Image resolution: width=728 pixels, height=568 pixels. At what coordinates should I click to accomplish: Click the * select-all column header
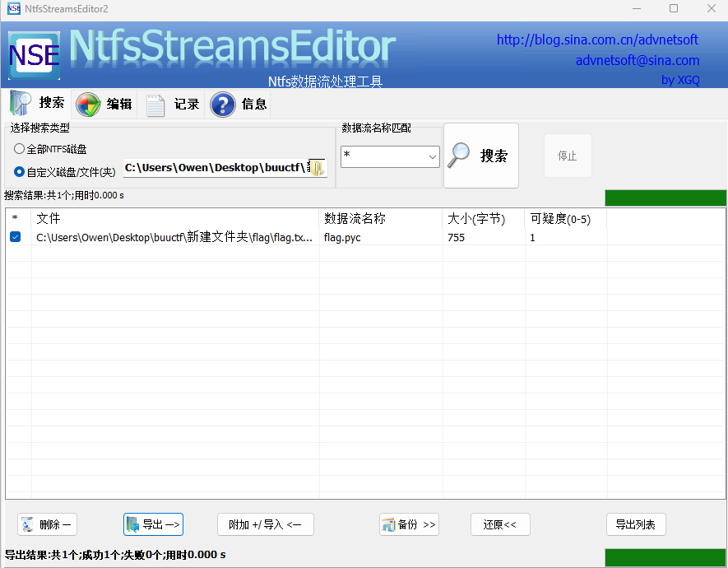17,218
